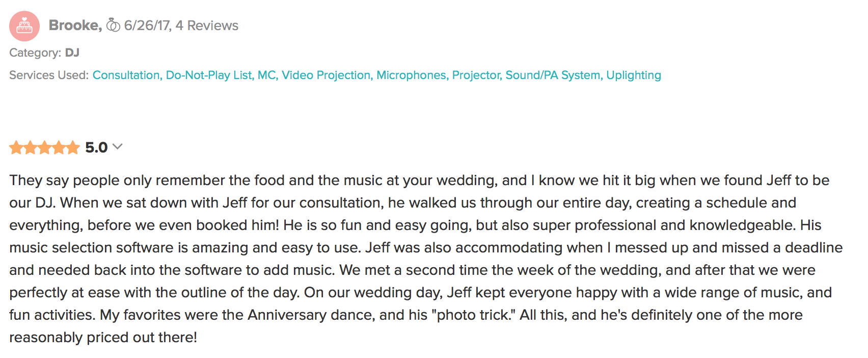Click the Microphones service link
The height and width of the screenshot is (358, 868).
click(x=413, y=75)
